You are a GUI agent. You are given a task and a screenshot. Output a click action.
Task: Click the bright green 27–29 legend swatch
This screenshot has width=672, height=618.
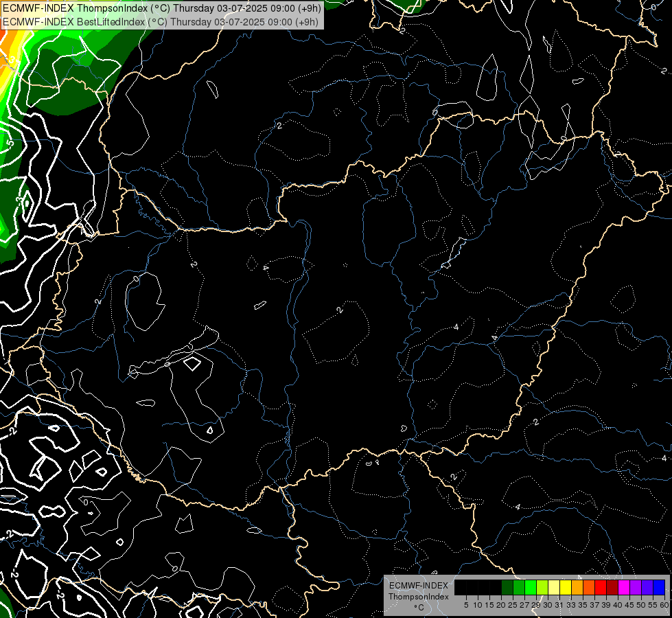click(x=531, y=587)
